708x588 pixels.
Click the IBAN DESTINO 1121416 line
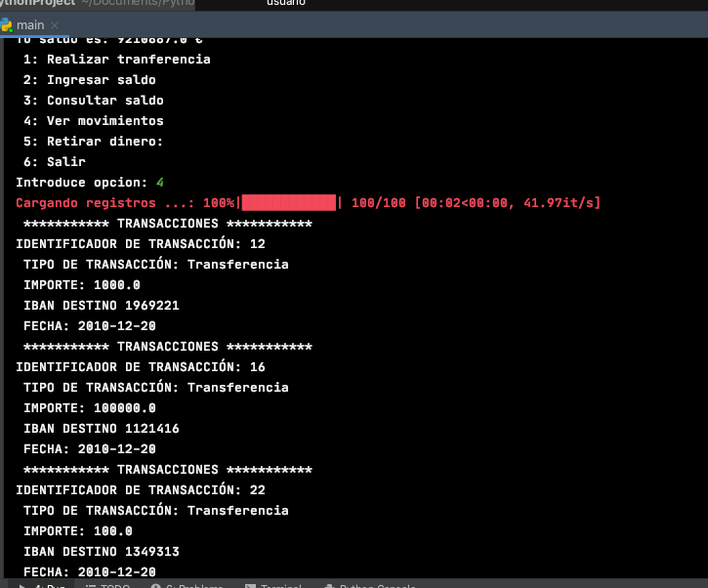(x=101, y=429)
